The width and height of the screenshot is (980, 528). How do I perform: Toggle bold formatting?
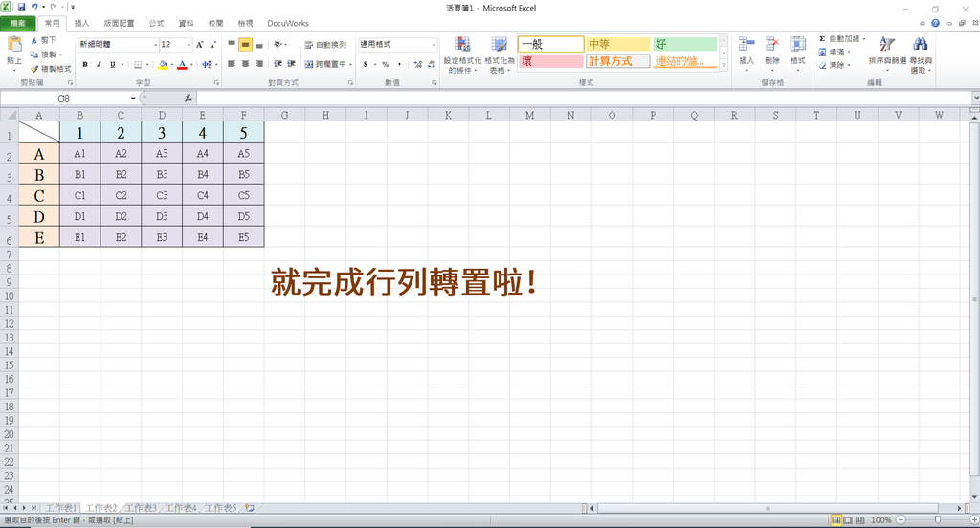(85, 64)
